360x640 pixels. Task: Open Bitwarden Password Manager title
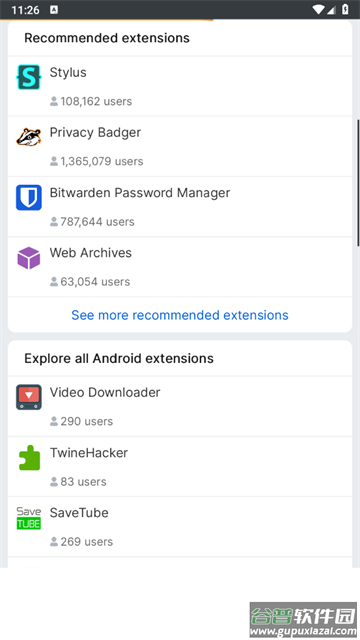(x=140, y=193)
